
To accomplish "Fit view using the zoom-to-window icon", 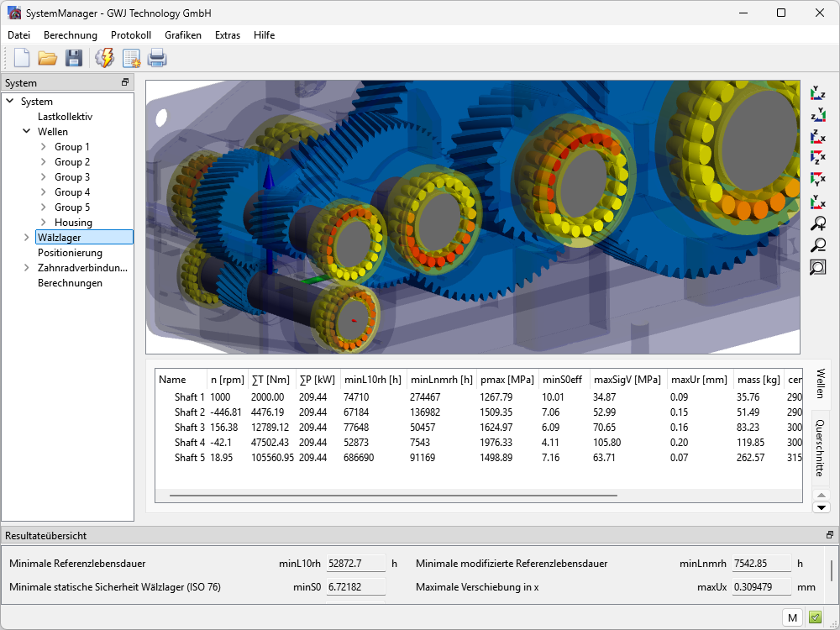I will (x=817, y=267).
